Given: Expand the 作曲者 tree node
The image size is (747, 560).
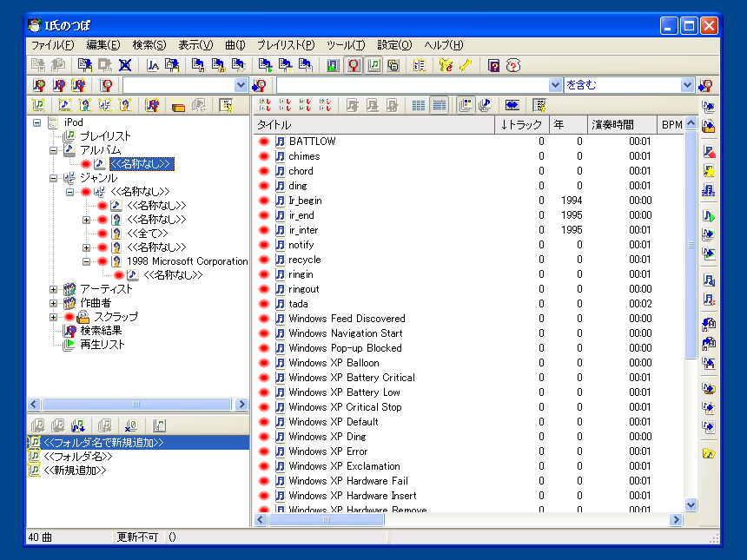Looking at the screenshot, I should pyautogui.click(x=53, y=303).
